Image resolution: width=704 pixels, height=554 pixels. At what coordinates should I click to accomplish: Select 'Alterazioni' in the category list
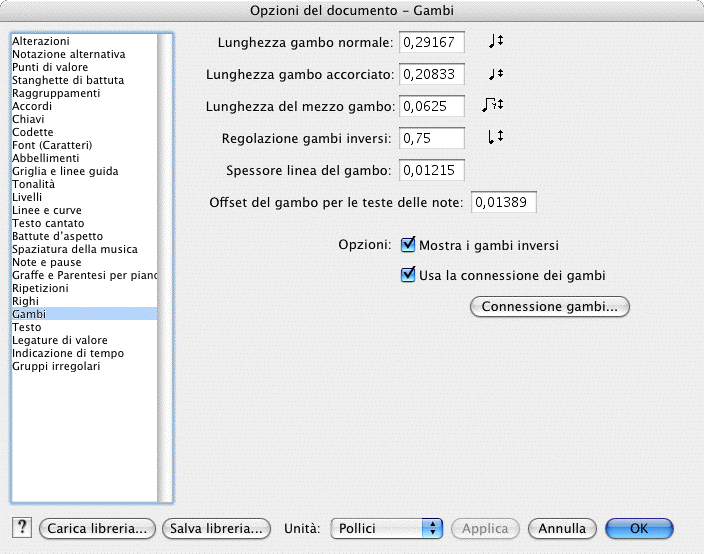[x=40, y=41]
